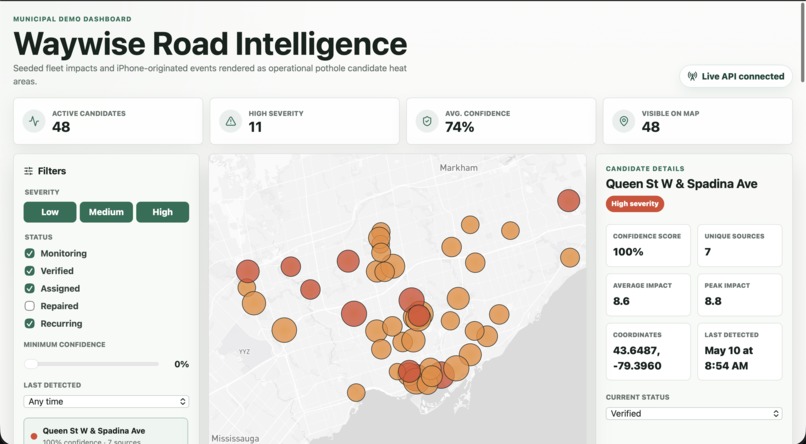
Task: Click the Visible on Map 48 card
Action: click(698, 121)
